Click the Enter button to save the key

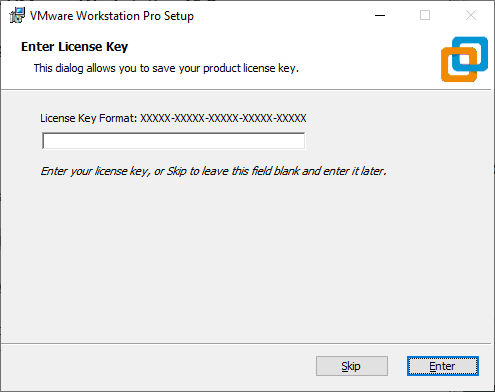point(443,366)
